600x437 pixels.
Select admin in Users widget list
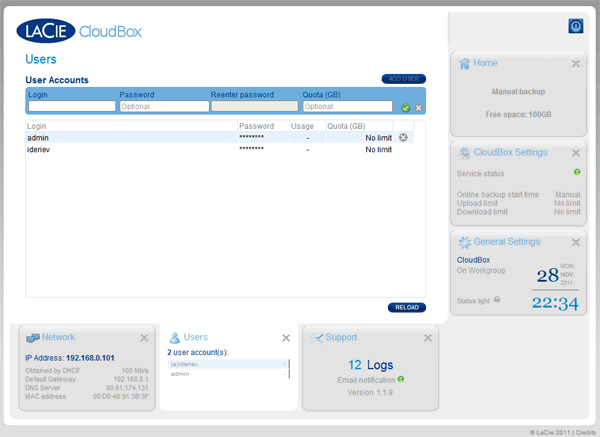coord(228,374)
